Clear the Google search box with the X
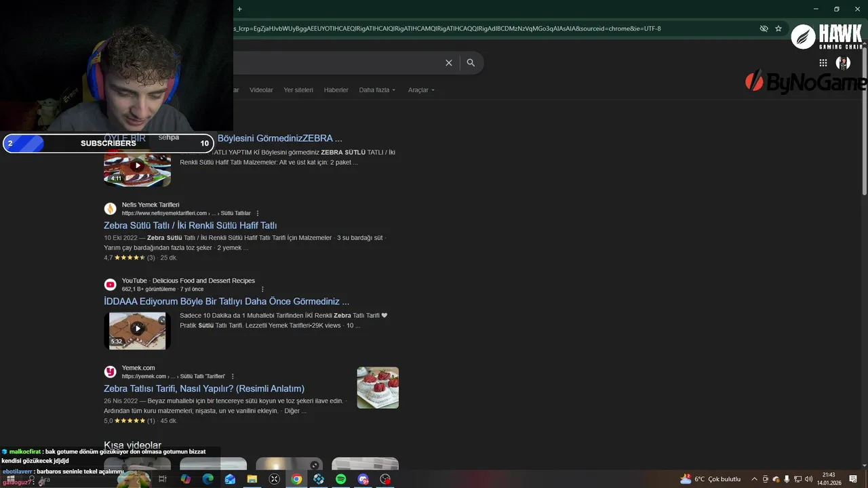868x488 pixels. (448, 62)
